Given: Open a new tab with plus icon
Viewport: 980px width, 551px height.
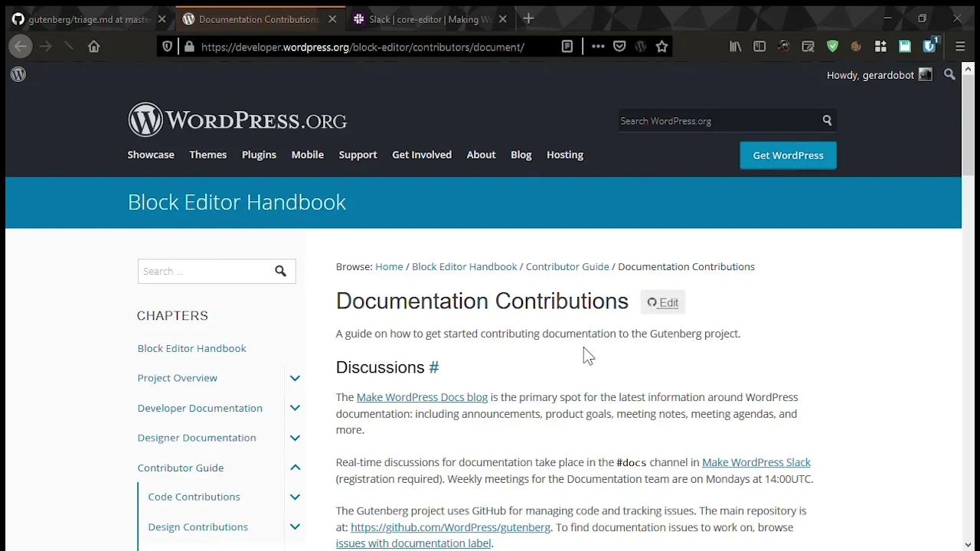Looking at the screenshot, I should [x=528, y=18].
